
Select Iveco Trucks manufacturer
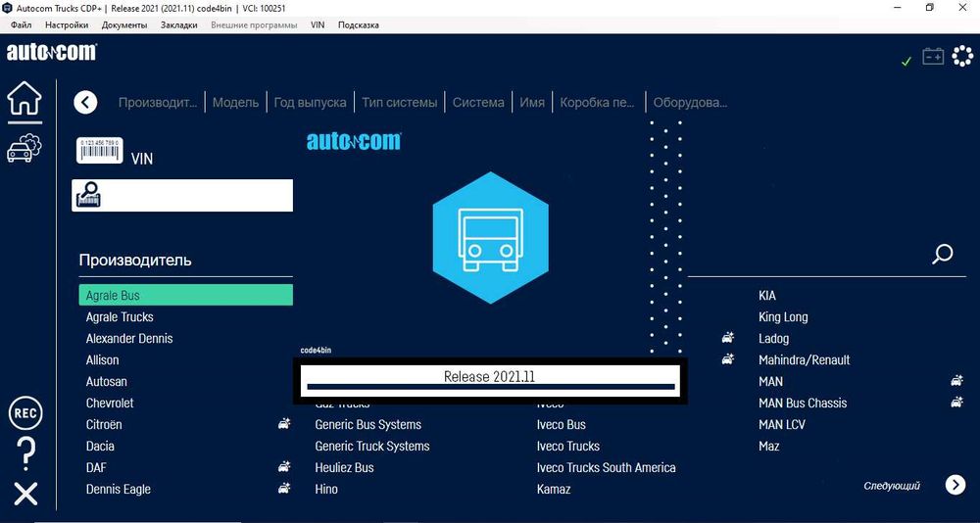click(x=568, y=447)
